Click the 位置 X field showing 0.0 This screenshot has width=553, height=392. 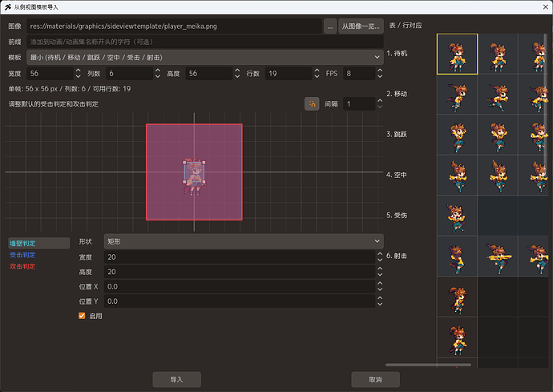(240, 286)
